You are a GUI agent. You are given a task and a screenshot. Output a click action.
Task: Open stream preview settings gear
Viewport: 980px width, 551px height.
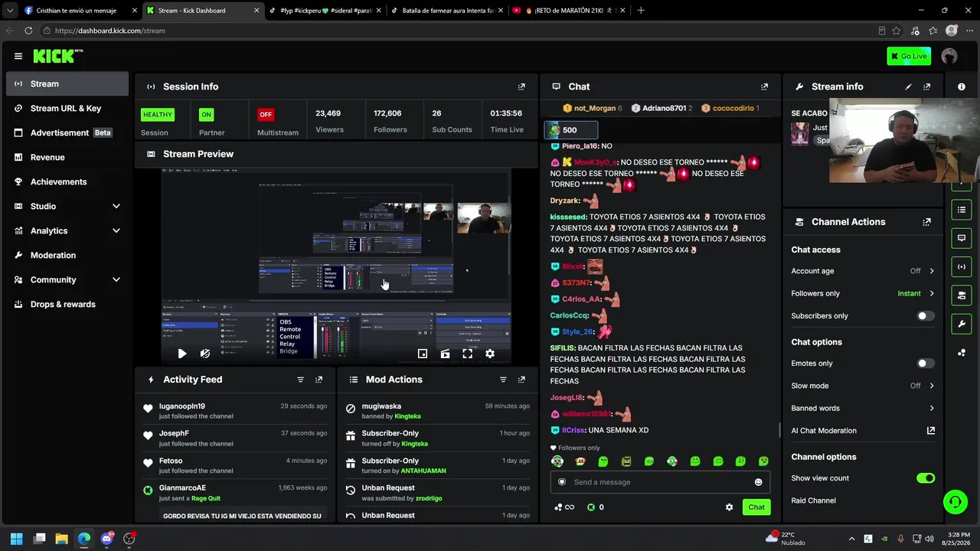point(490,354)
